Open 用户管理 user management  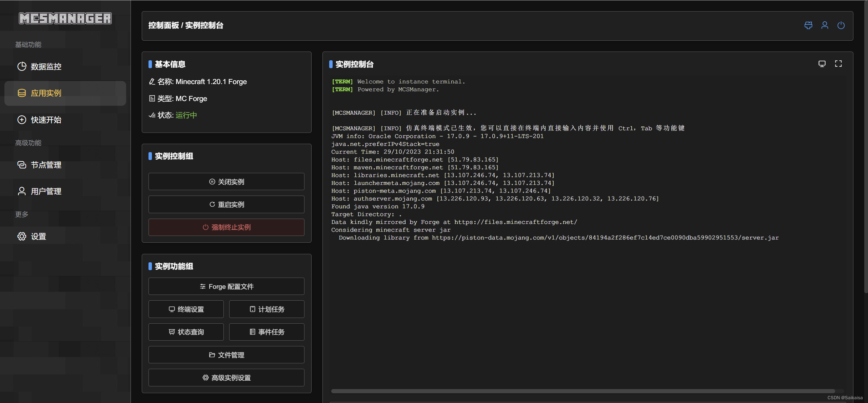point(65,191)
